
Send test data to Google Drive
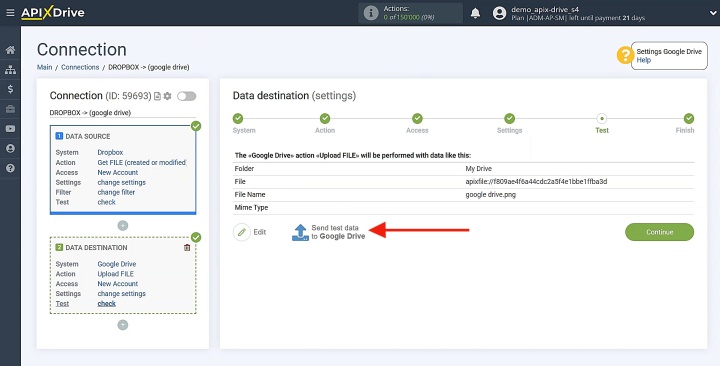pyautogui.click(x=329, y=232)
